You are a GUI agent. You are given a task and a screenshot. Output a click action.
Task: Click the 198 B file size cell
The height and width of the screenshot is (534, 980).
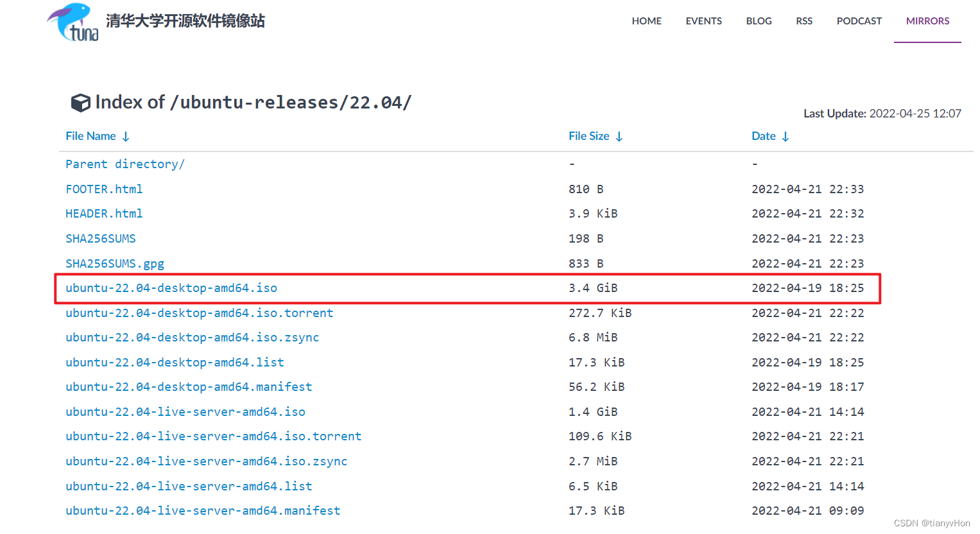(586, 239)
